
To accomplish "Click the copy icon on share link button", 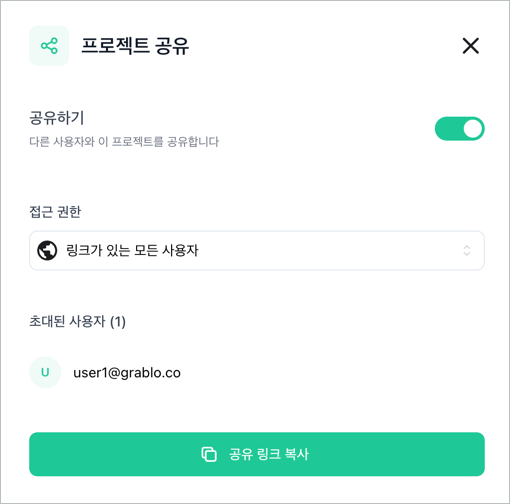I will [x=209, y=454].
